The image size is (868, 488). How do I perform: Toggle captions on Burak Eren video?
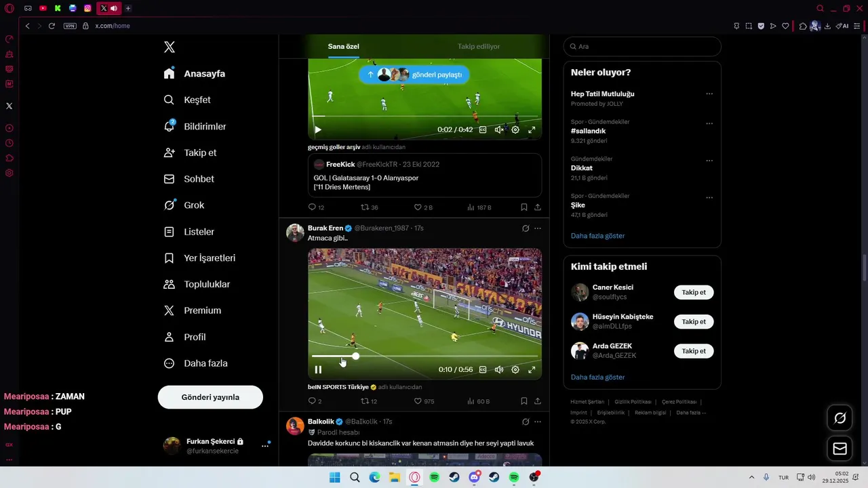click(x=483, y=369)
